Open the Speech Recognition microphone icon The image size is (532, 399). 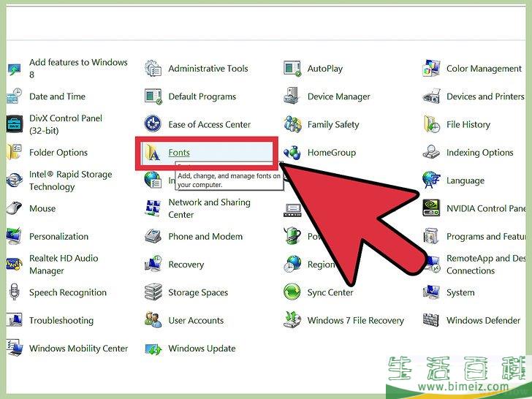(x=14, y=292)
